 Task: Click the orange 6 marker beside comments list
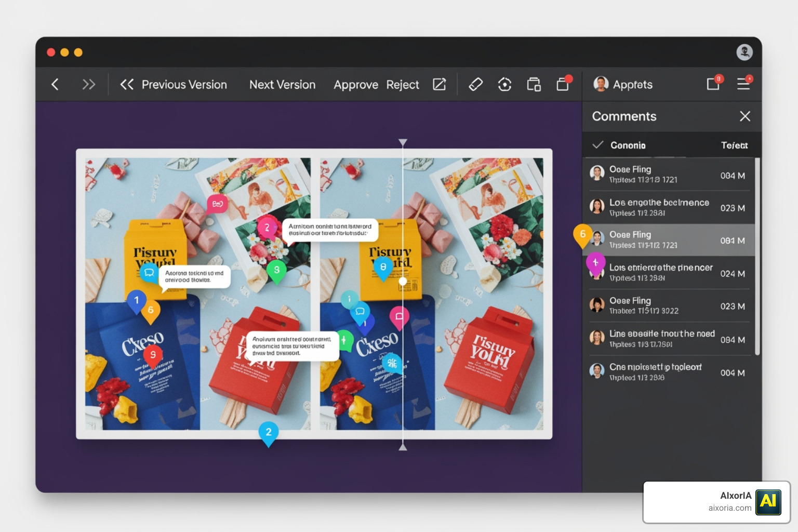tap(582, 235)
